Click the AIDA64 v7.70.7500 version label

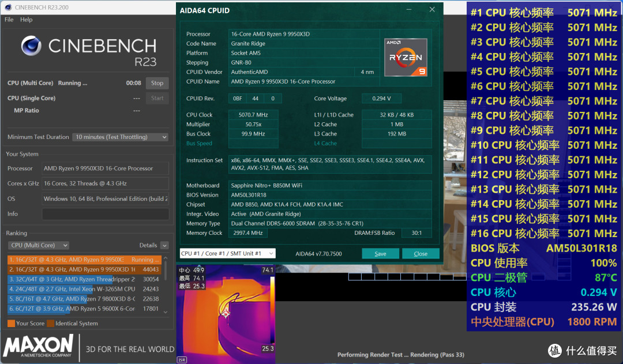pyautogui.click(x=318, y=253)
